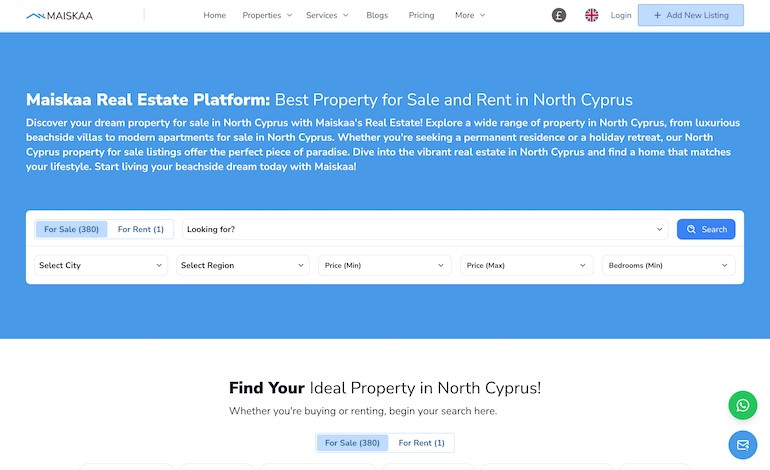Viewport: 770px width, 470px height.
Task: Click the Maiskaa Real Estate Platform headline
Action: coord(329,100)
